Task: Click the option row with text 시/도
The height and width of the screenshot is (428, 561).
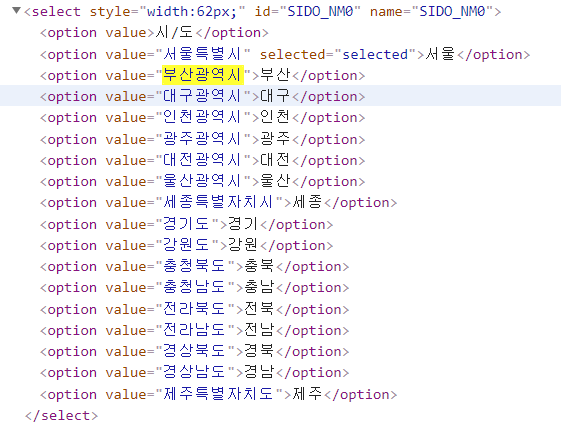Action: 154,33
